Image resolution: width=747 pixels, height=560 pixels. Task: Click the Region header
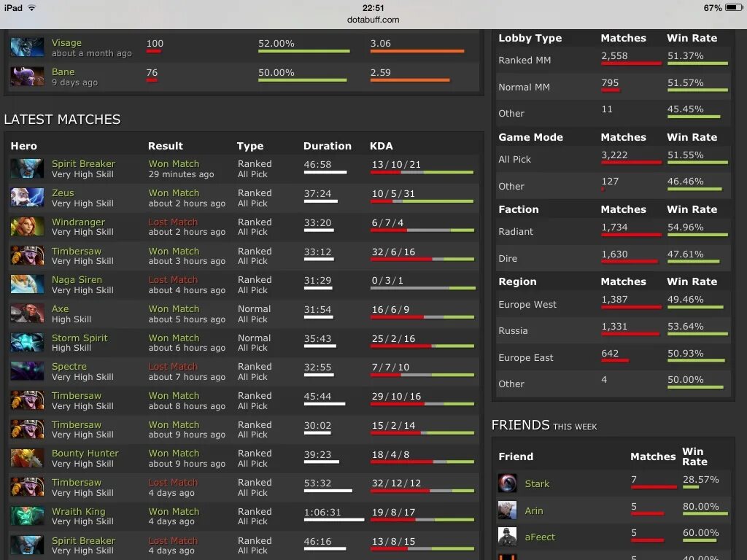(517, 282)
